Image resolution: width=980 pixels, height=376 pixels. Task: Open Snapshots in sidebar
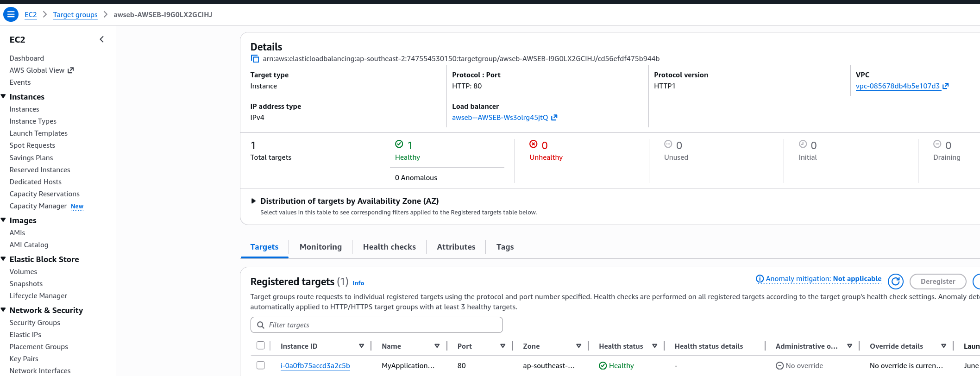[26, 283]
